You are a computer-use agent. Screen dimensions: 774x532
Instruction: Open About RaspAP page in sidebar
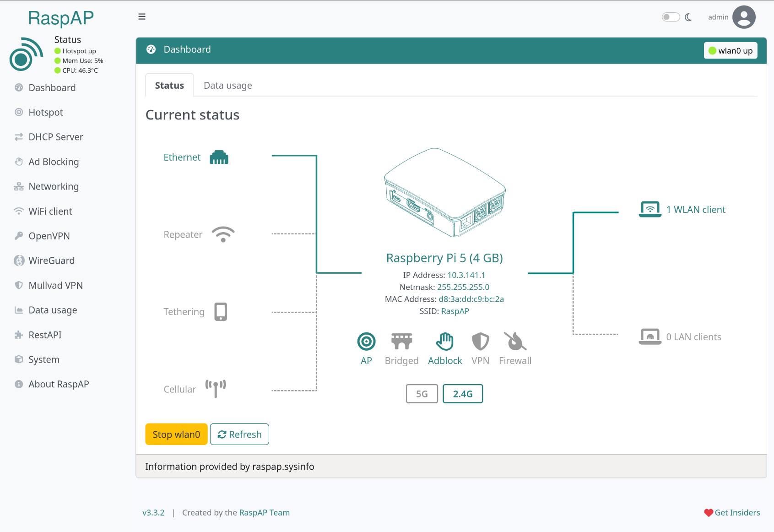coord(59,384)
